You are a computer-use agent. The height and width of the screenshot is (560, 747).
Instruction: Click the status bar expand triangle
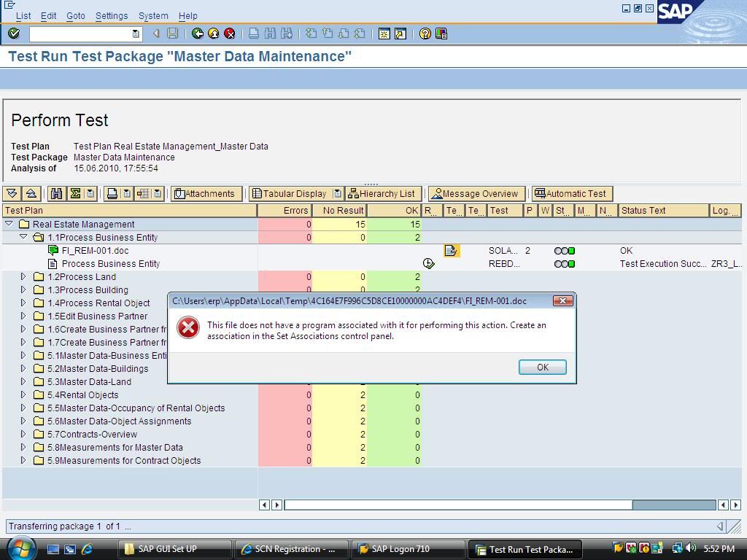click(x=720, y=526)
